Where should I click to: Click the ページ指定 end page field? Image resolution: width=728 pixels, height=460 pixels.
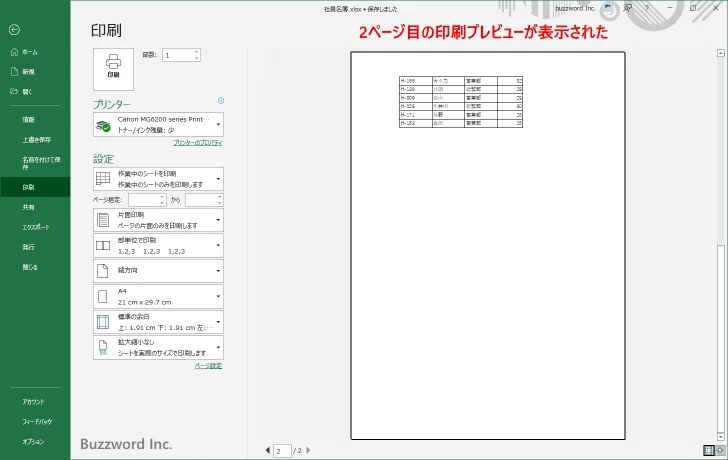point(201,200)
